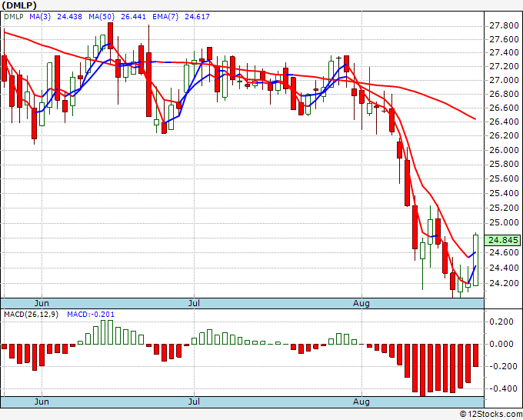Click the 25.800 price axis label
The width and height of the screenshot is (523, 420).
point(504,164)
